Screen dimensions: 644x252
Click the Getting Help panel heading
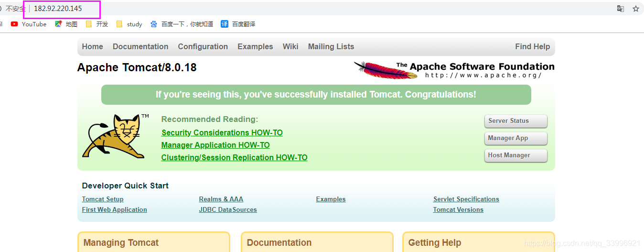click(435, 242)
